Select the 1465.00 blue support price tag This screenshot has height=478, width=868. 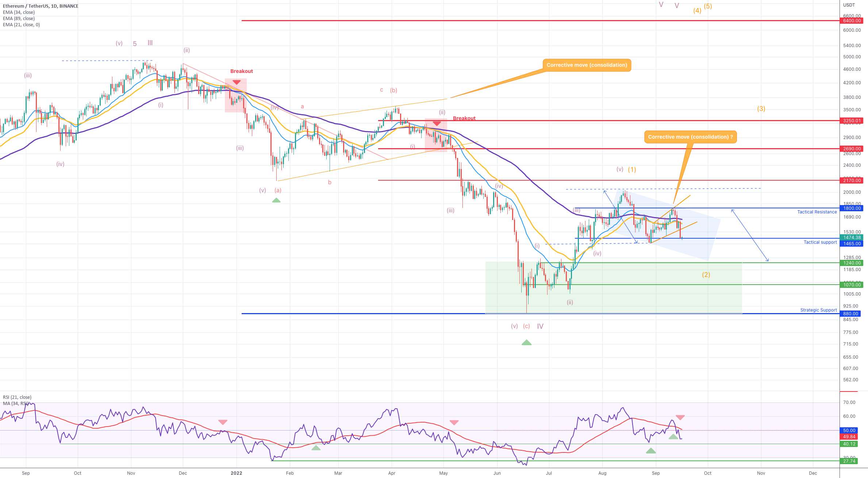[852, 244]
